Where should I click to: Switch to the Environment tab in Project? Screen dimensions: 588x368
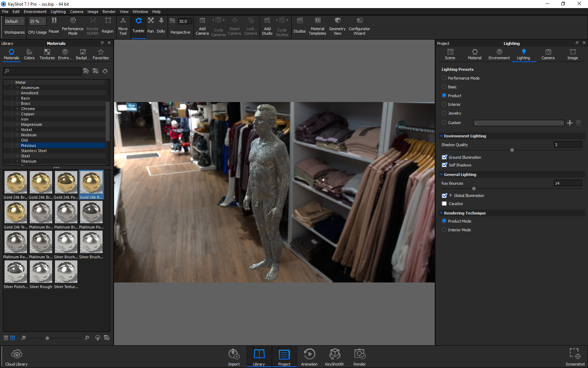point(499,54)
